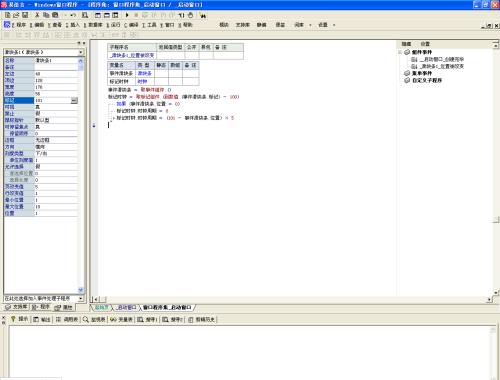Click the 可视 property value 真
The height and width of the screenshot is (380, 500).
click(56, 107)
